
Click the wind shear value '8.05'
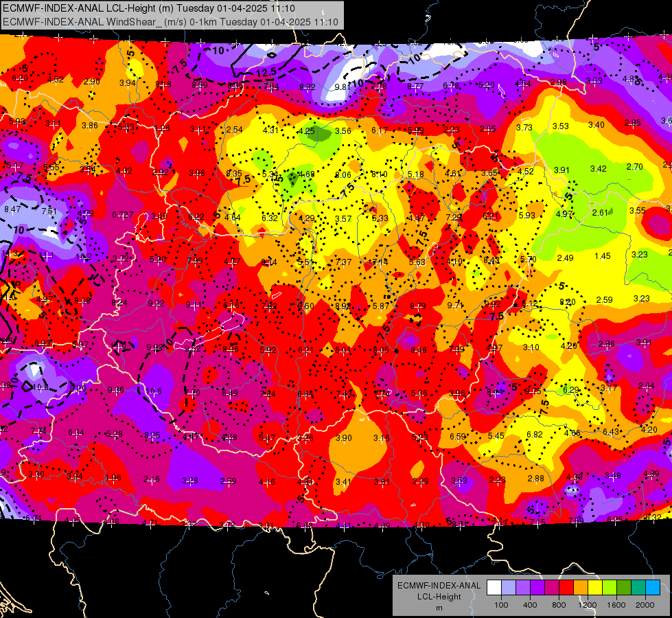point(380,350)
